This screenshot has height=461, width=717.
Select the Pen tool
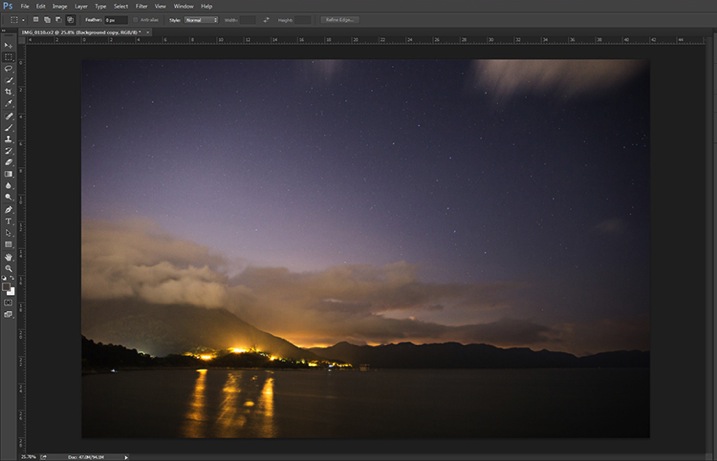coord(8,210)
